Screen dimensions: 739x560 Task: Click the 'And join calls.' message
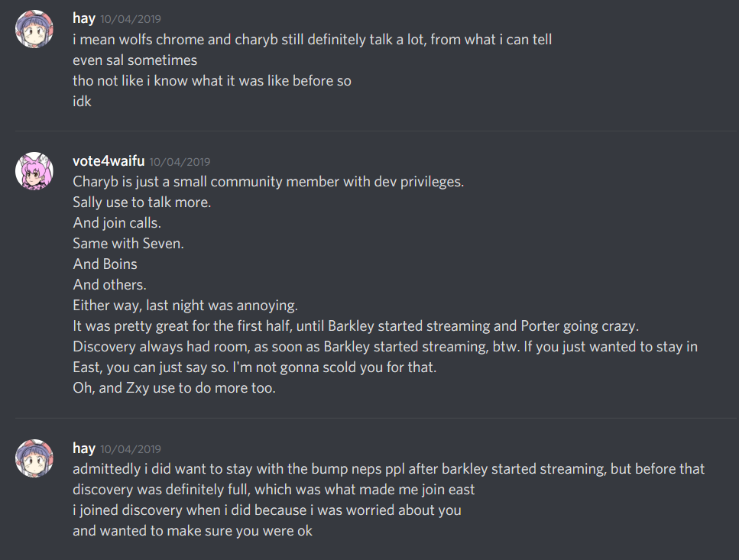(x=117, y=223)
